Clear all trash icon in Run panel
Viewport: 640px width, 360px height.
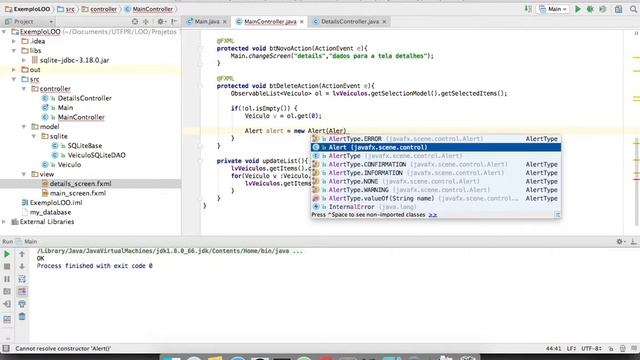[x=22, y=317]
